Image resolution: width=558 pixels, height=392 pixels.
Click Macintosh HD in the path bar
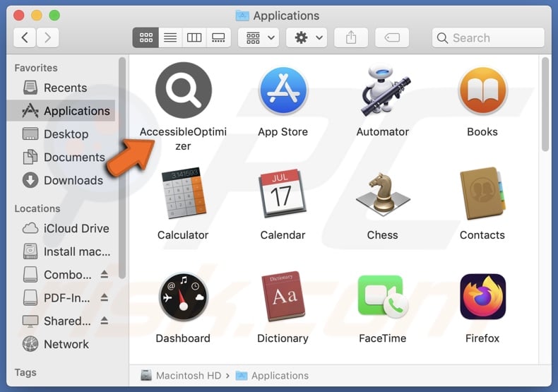(x=181, y=376)
